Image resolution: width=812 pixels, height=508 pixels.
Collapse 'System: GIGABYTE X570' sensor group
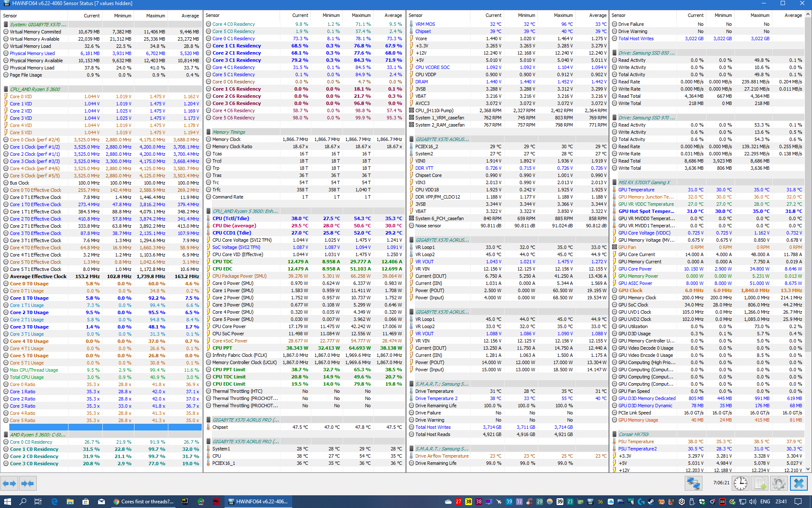[x=38, y=25]
